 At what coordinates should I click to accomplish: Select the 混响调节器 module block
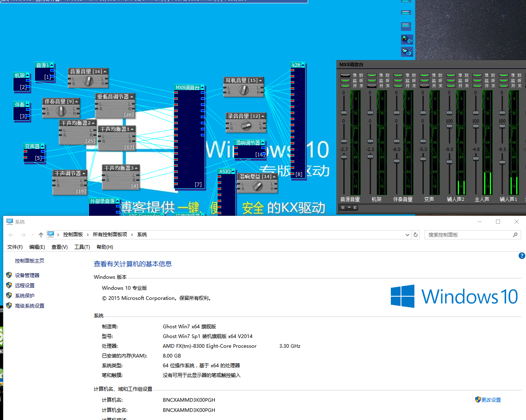coord(250,149)
